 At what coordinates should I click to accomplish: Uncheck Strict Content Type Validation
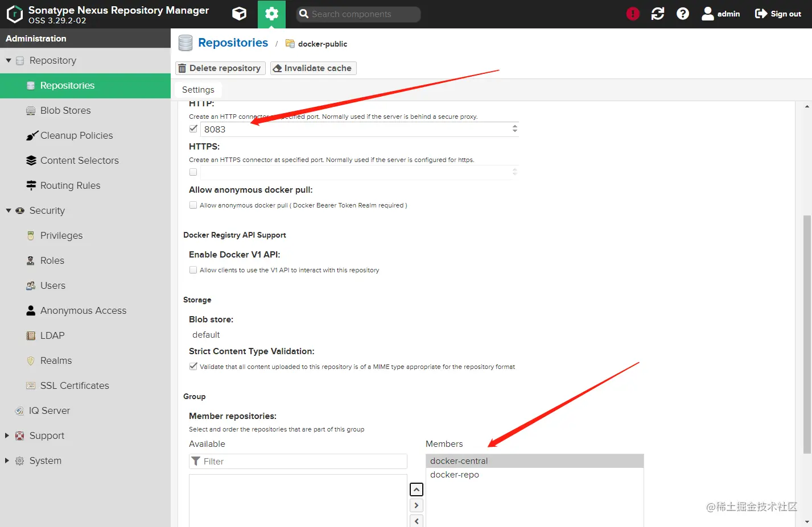pyautogui.click(x=193, y=367)
